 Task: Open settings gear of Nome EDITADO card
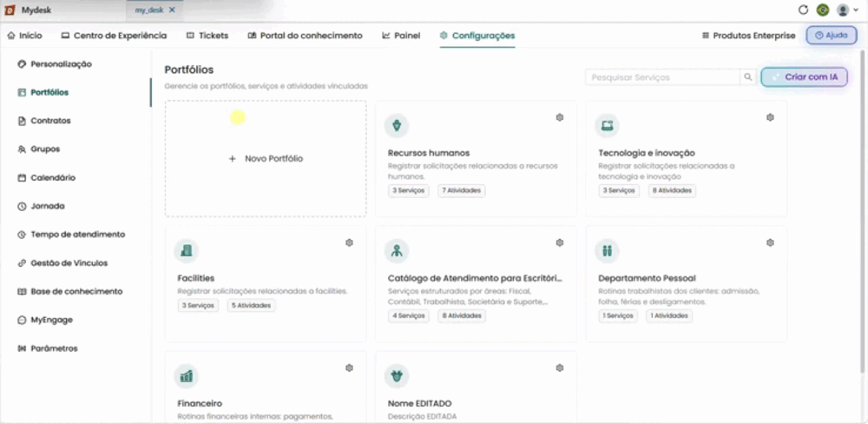[x=560, y=368]
